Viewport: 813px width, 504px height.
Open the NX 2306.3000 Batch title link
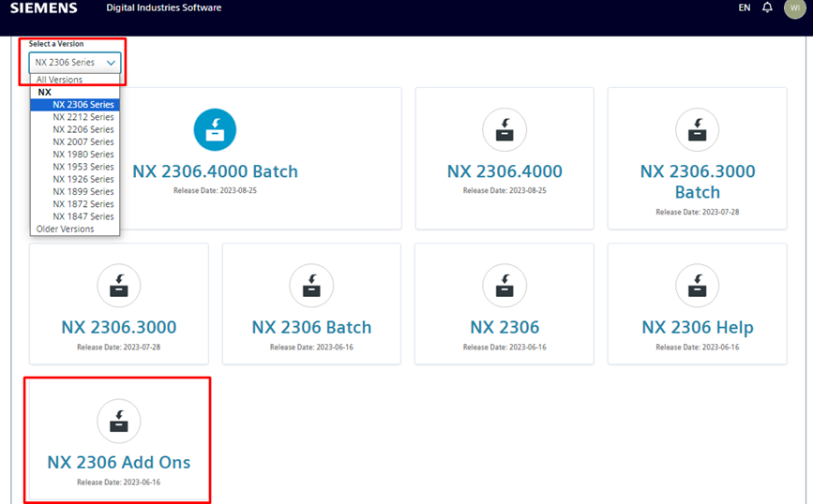click(698, 182)
